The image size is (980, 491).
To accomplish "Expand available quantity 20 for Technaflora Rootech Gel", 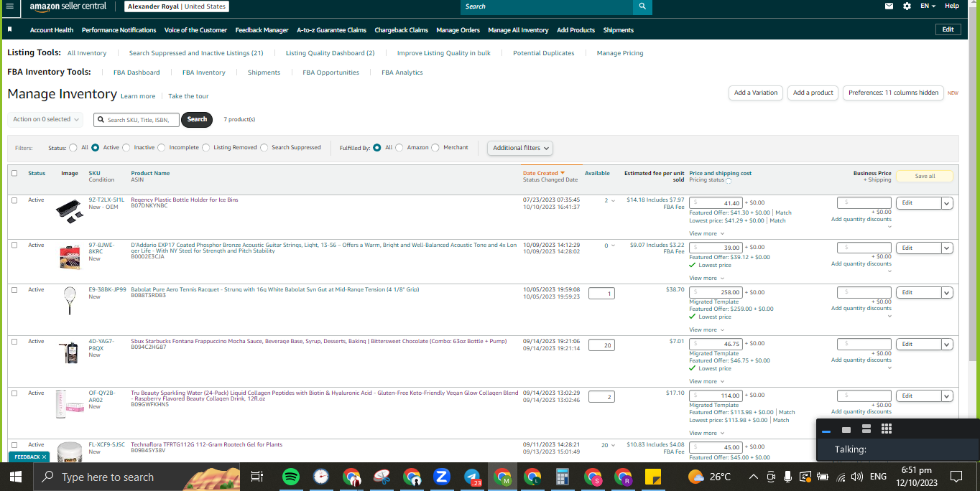I will coord(609,445).
